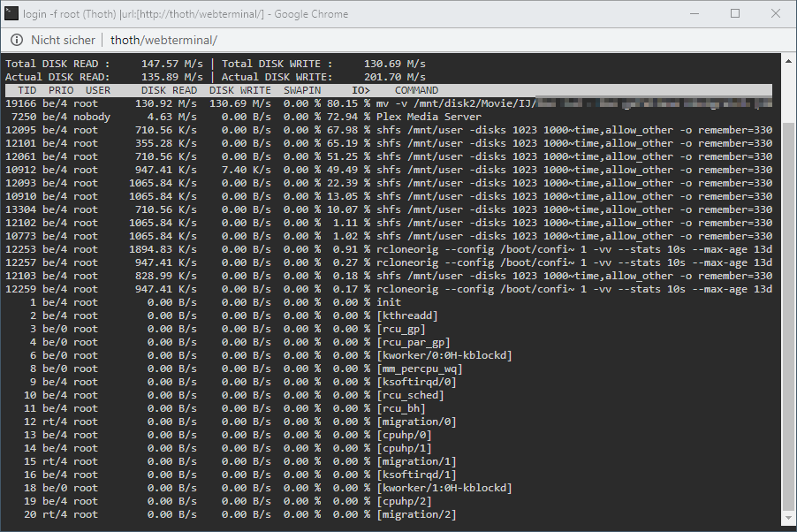Click the site info icon next to Nicht sicher
This screenshot has width=797, height=532.
(x=17, y=40)
